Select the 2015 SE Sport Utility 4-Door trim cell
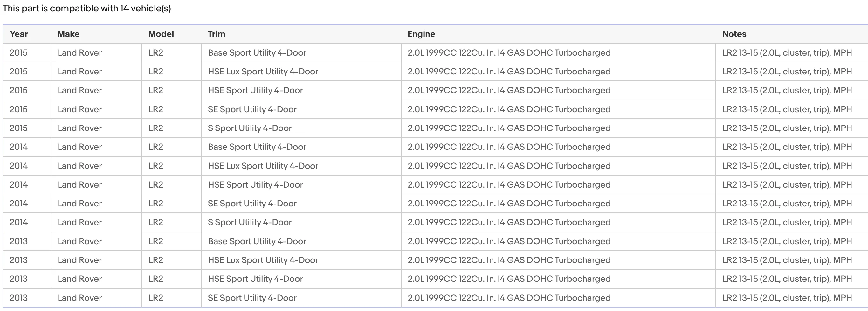Screen dimensions: 868x311 coord(301,109)
